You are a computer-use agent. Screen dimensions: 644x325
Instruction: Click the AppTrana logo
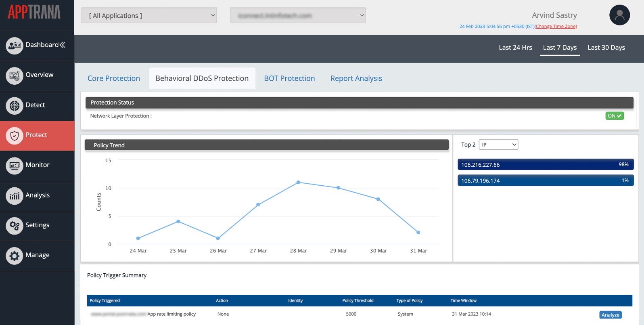click(x=34, y=12)
